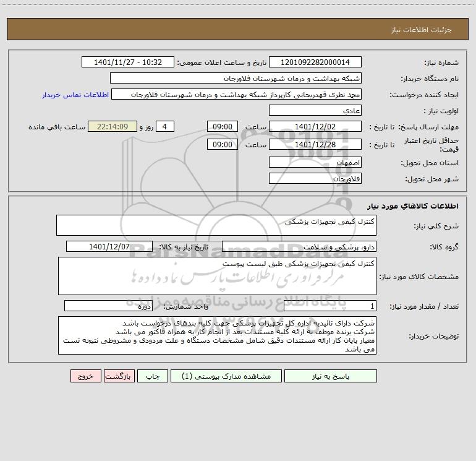Screen dimensions: 476x461
Task: Click the جزئیات اطلاعات نیاز header title
Action: pyautogui.click(x=422, y=30)
